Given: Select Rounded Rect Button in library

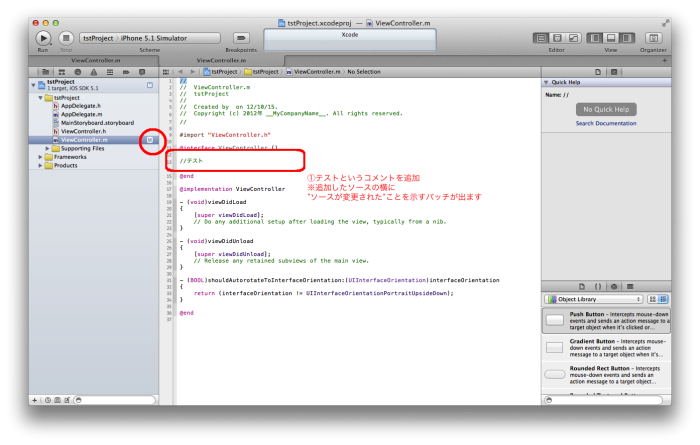Looking at the screenshot, I should click(606, 374).
